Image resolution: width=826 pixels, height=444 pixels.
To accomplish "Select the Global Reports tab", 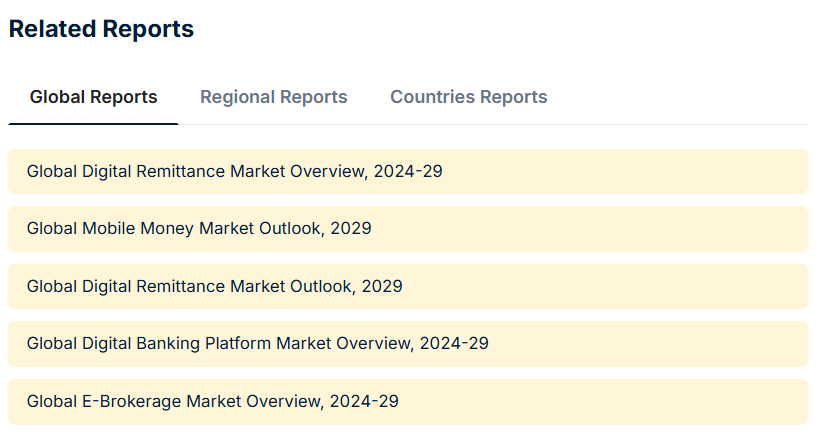I will 93,97.
